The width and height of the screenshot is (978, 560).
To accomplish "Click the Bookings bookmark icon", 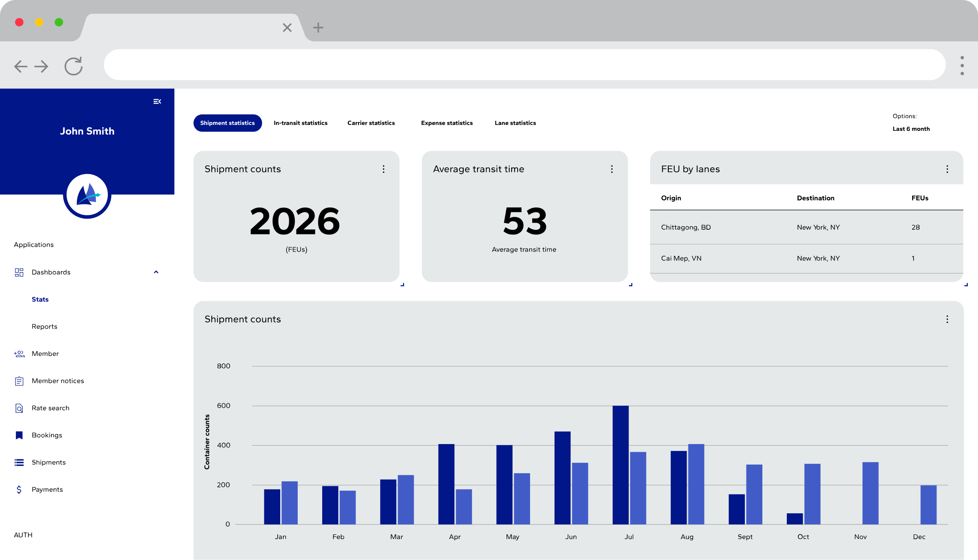I will [19, 436].
